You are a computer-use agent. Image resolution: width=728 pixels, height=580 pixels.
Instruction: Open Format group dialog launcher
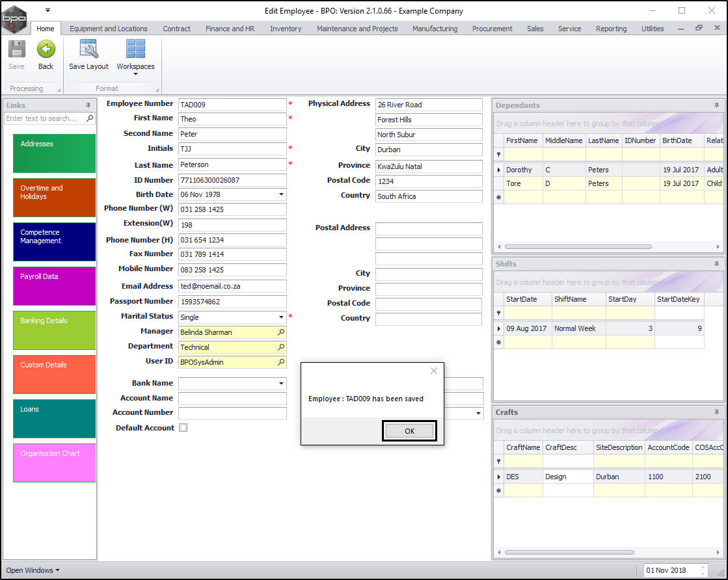[157, 90]
